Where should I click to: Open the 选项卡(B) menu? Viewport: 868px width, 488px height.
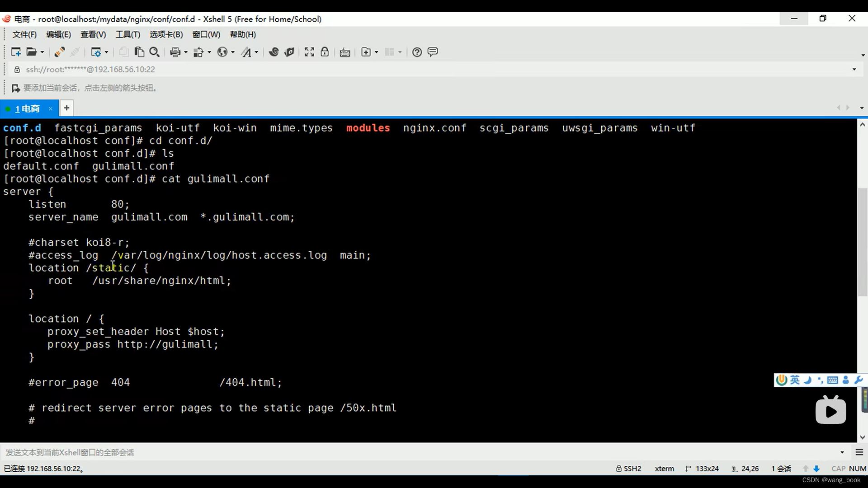coord(166,35)
